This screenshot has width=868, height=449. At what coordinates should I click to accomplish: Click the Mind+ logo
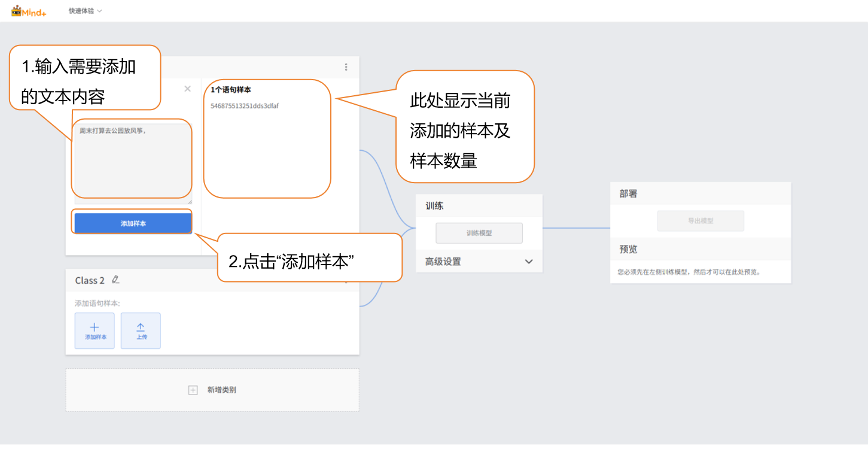click(29, 11)
